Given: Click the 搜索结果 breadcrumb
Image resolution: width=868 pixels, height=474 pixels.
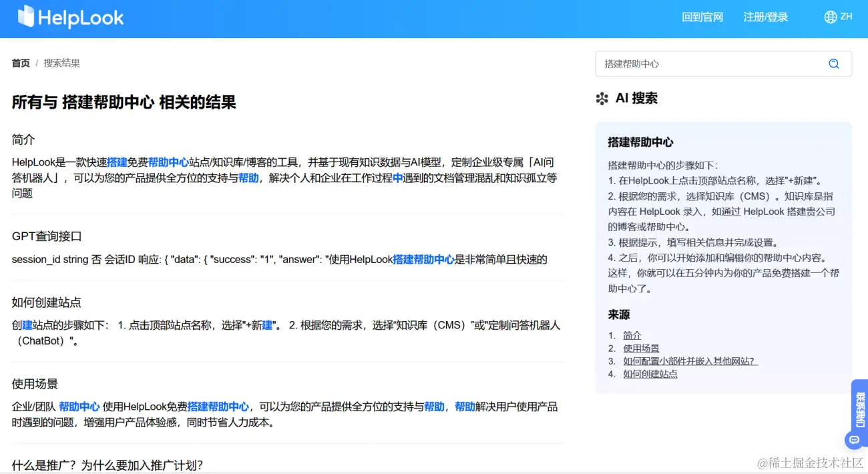Looking at the screenshot, I should (x=61, y=63).
